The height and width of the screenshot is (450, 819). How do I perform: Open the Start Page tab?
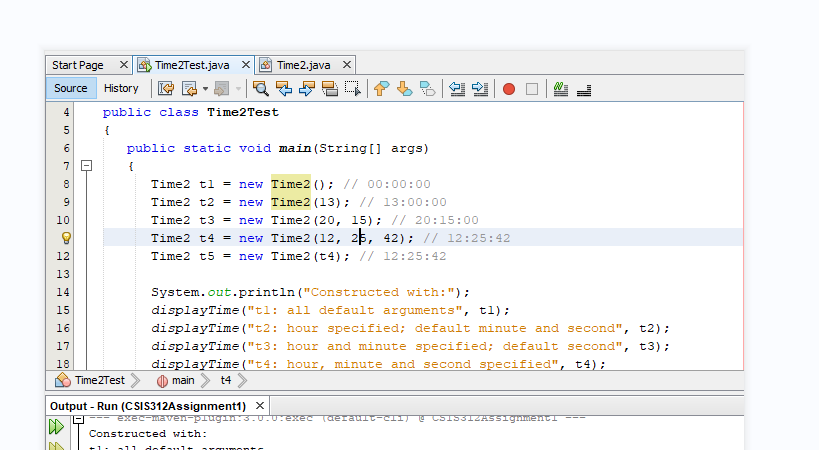click(x=78, y=65)
